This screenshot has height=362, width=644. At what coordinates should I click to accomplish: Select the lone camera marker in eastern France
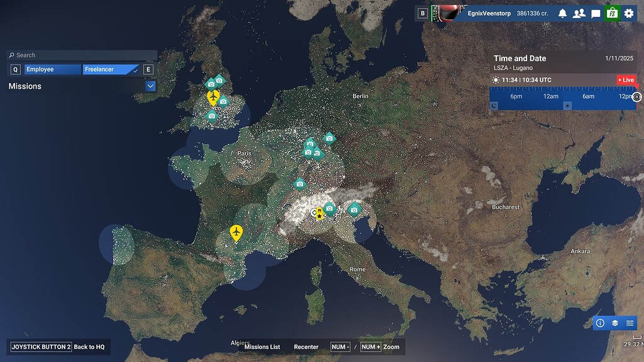pos(300,184)
